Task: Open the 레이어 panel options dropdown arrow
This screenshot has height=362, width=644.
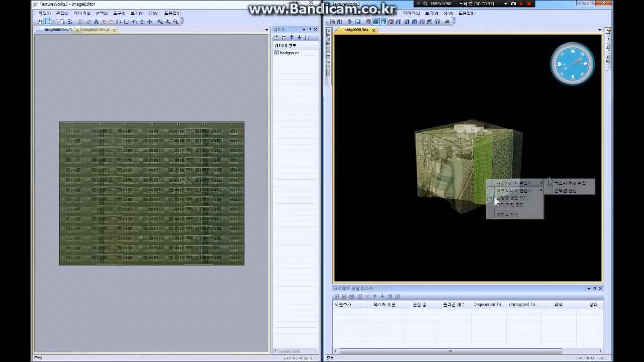Action: point(304,30)
